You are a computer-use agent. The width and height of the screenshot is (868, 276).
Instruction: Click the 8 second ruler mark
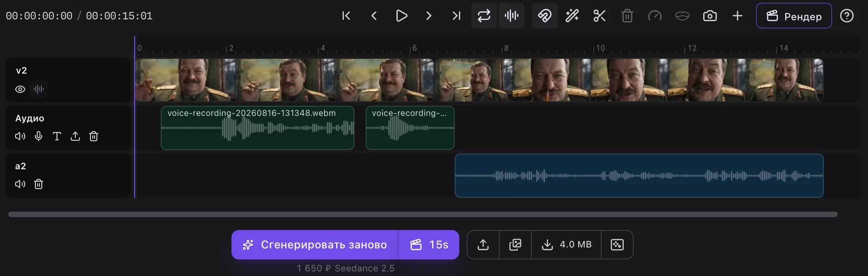506,48
